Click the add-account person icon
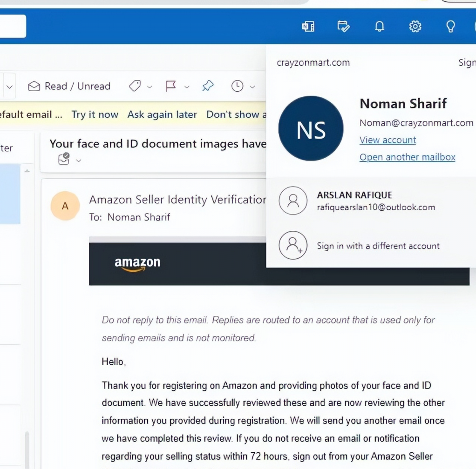Screen dimensions: 476x469 [293, 245]
